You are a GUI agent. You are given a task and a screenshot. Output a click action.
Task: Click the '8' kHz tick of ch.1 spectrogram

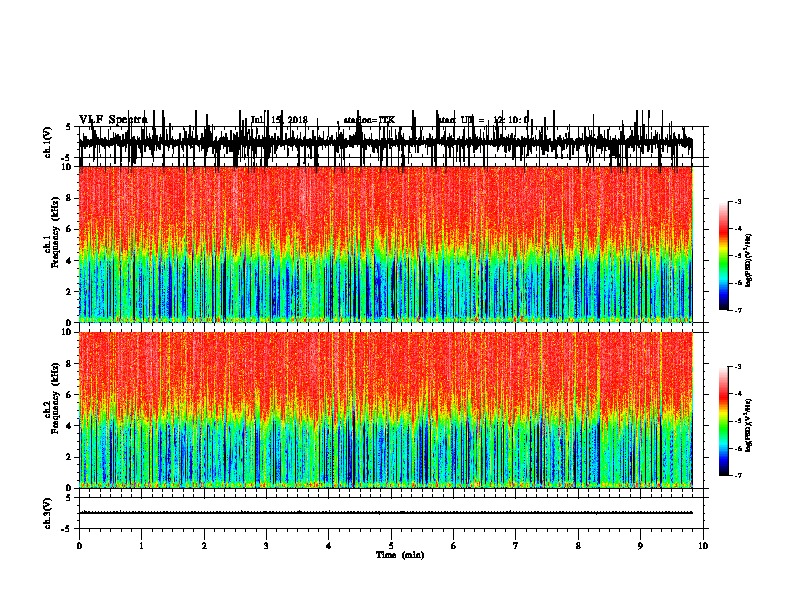click(x=70, y=198)
